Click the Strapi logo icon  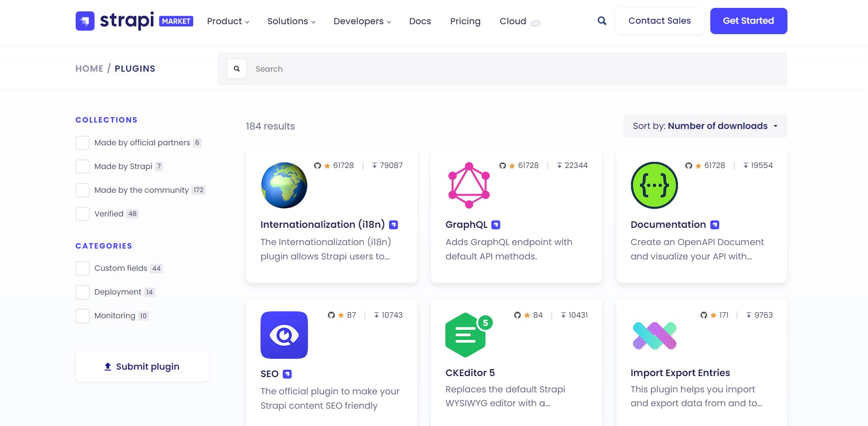pyautogui.click(x=85, y=21)
